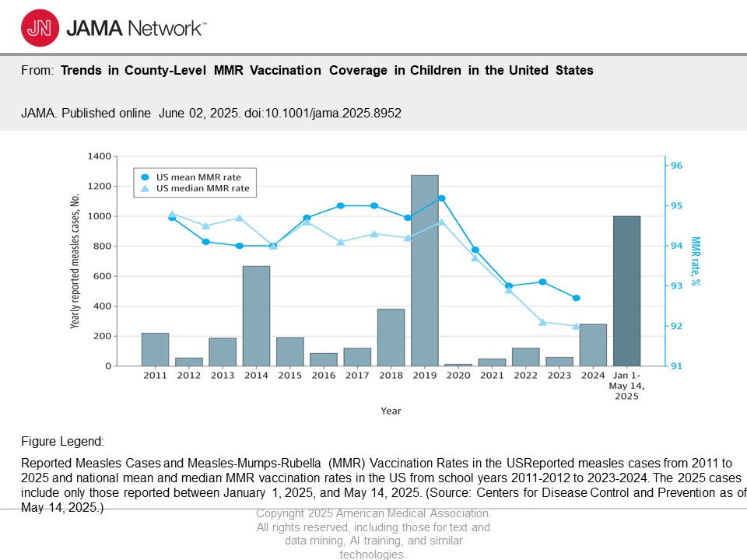The width and height of the screenshot is (747, 560).
Task: Click the tallest bar for 2019
Action: (x=424, y=272)
